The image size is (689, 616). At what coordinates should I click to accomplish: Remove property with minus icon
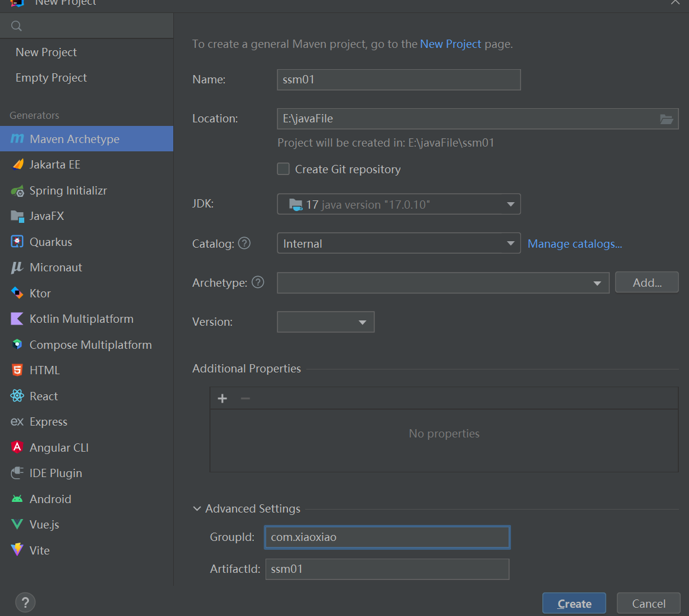pyautogui.click(x=245, y=398)
